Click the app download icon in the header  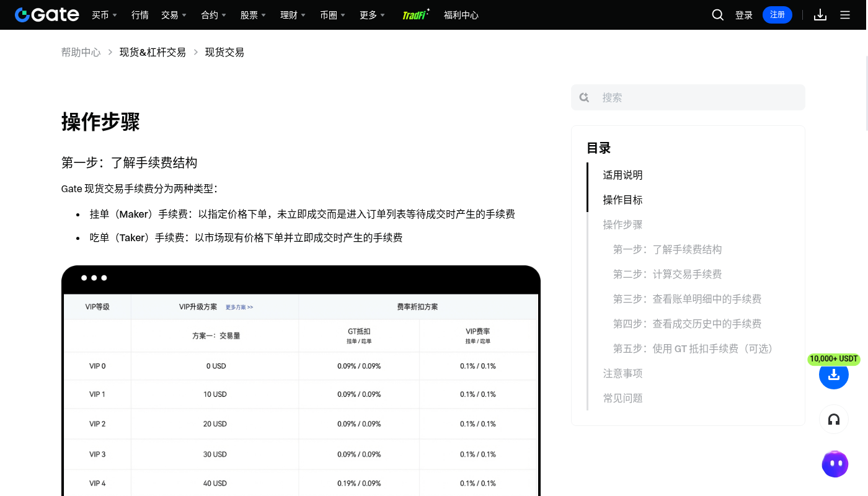[x=820, y=15]
